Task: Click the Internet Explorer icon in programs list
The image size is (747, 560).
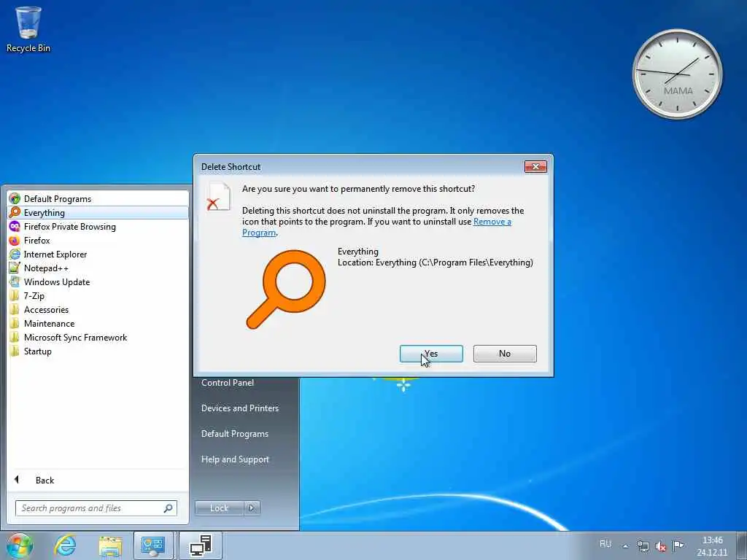Action: [15, 254]
